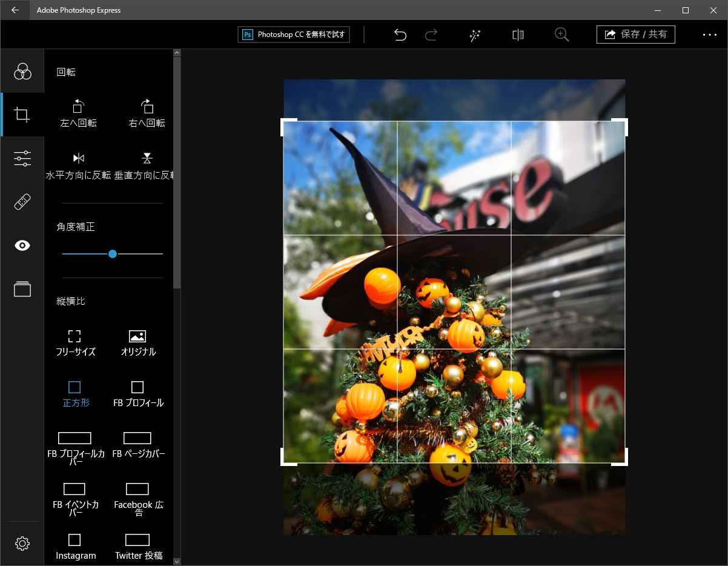
Task: Open the more options ellipsis menu
Action: point(710,35)
